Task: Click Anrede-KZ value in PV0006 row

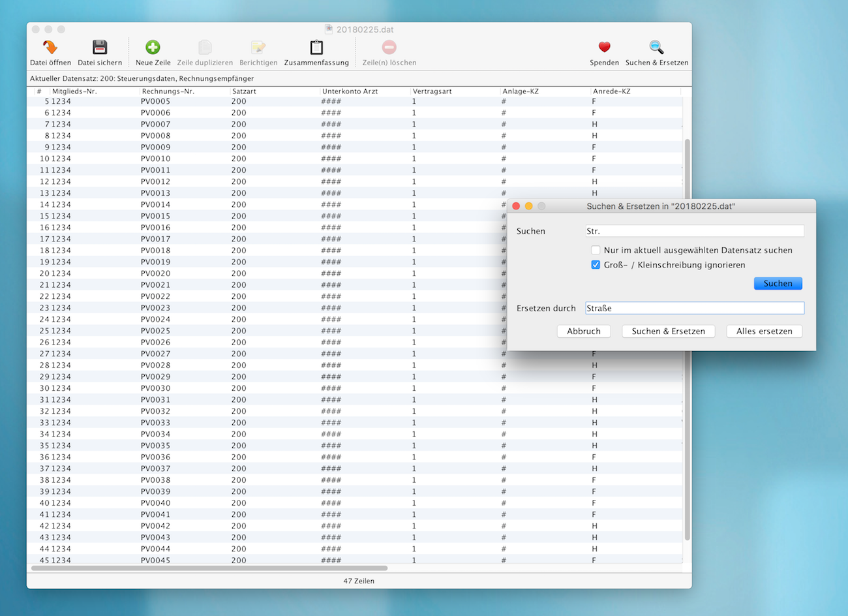Action: (x=594, y=113)
